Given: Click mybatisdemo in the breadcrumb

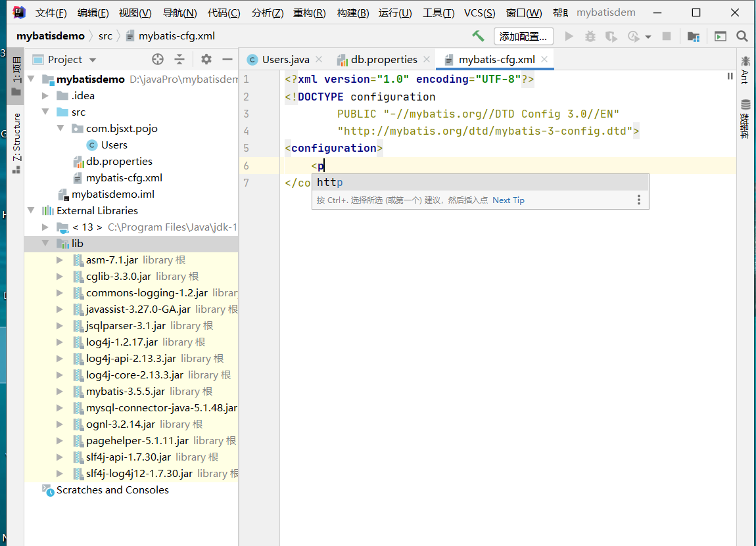Looking at the screenshot, I should [51, 36].
